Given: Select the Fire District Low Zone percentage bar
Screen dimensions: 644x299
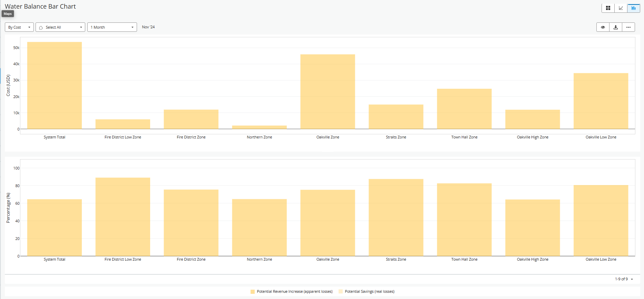Looking at the screenshot, I should click(x=123, y=217).
